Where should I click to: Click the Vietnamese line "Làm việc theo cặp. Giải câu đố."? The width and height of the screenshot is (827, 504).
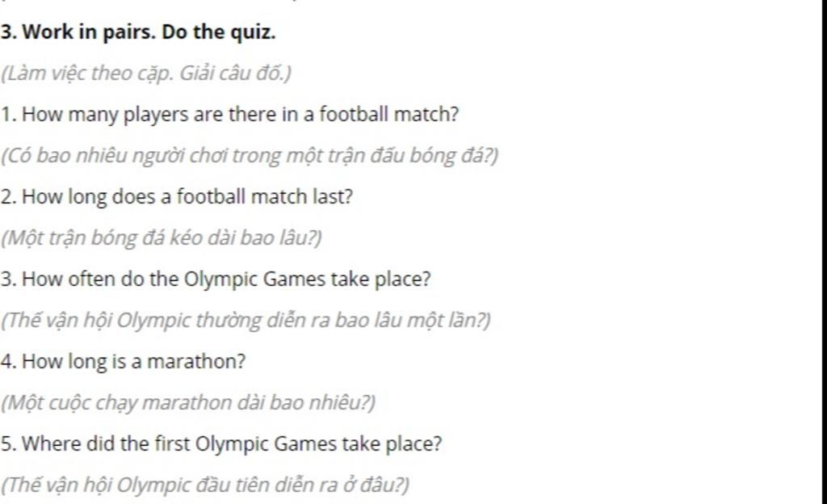[x=145, y=73]
